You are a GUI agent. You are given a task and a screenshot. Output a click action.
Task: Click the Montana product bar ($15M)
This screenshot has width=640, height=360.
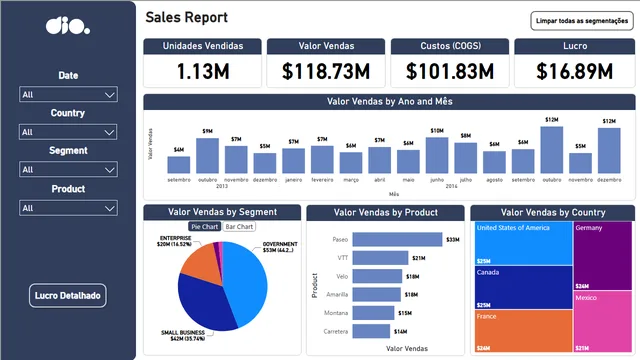coord(373,313)
